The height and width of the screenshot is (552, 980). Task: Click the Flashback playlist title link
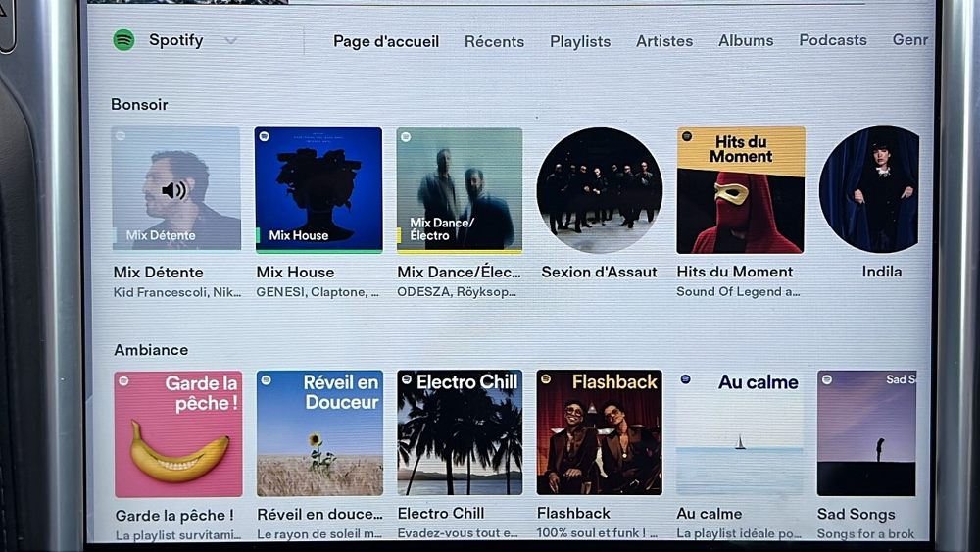click(x=573, y=513)
